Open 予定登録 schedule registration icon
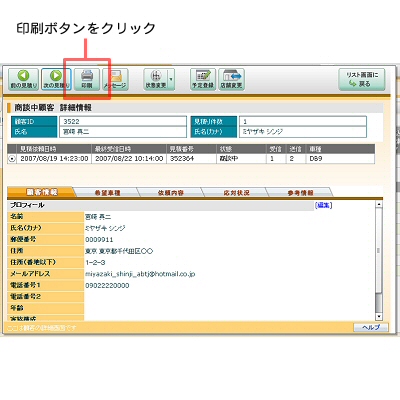This screenshot has width=400, height=400. coord(203,79)
